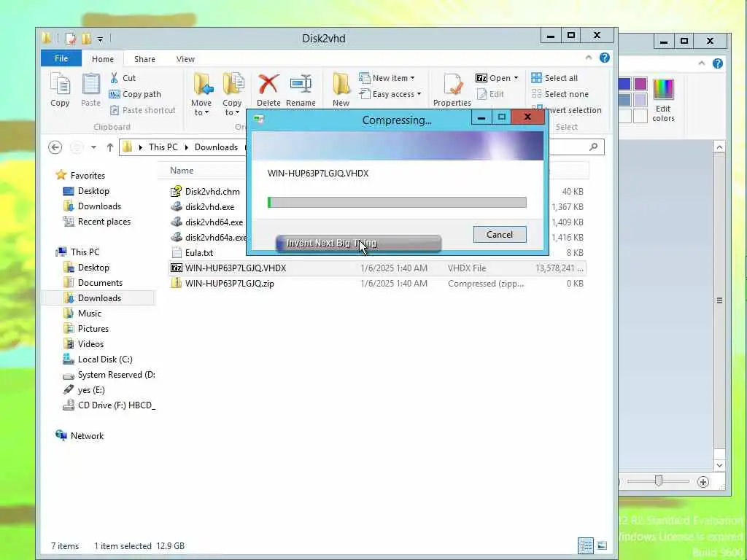747x560 pixels.
Task: Switch to details view icon in status bar
Action: coord(586,545)
